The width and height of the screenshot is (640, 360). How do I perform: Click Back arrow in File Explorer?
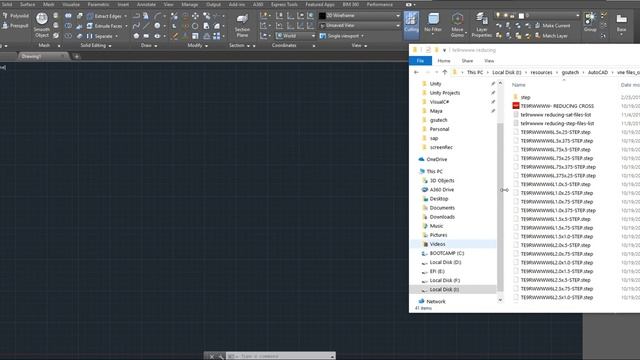tap(416, 72)
